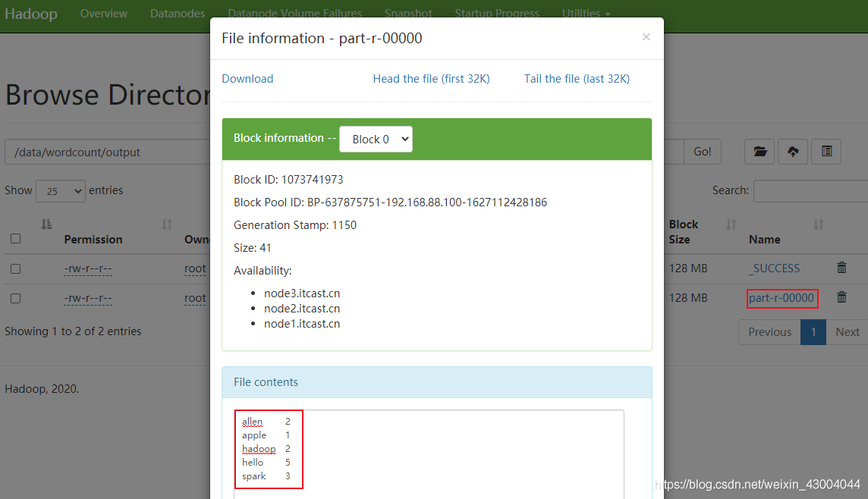Screen dimensions: 868x499
Task: Click inside the File contents text area
Action: 429,453
